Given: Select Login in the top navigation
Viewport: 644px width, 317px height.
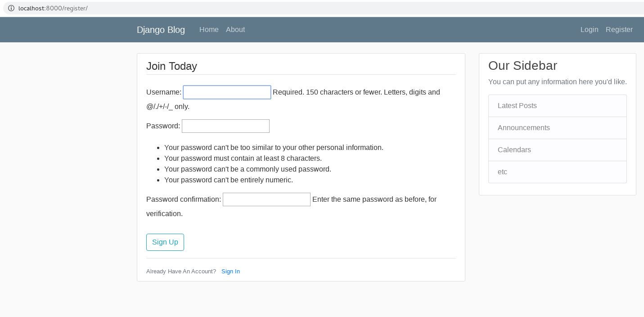Looking at the screenshot, I should pyautogui.click(x=589, y=30).
